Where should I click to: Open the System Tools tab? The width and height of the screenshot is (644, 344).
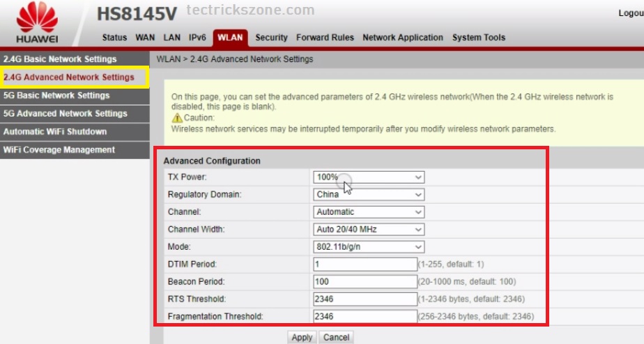478,38
